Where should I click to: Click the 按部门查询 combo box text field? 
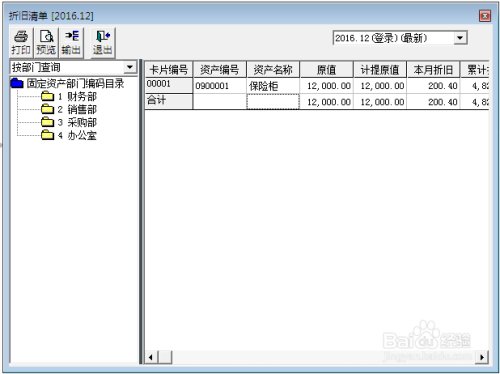[x=67, y=67]
